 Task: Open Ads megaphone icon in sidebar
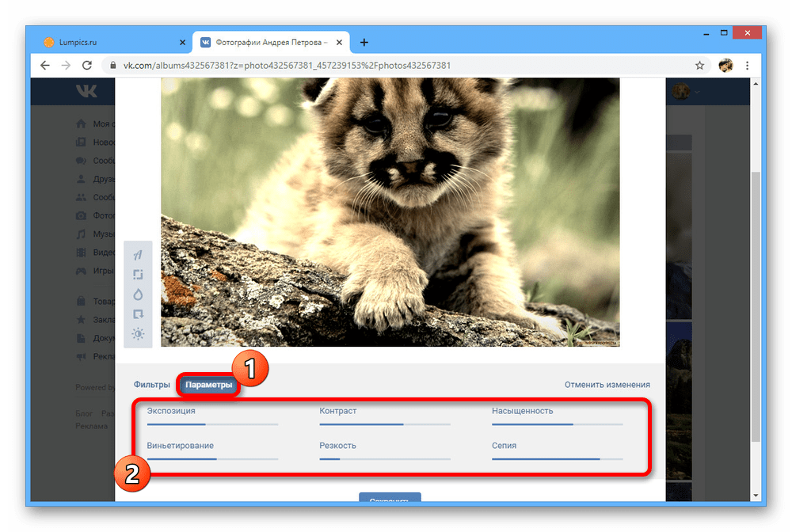[81, 356]
